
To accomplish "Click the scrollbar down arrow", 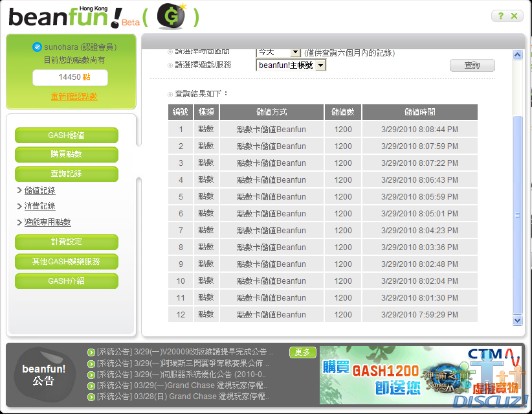I will click(517, 320).
